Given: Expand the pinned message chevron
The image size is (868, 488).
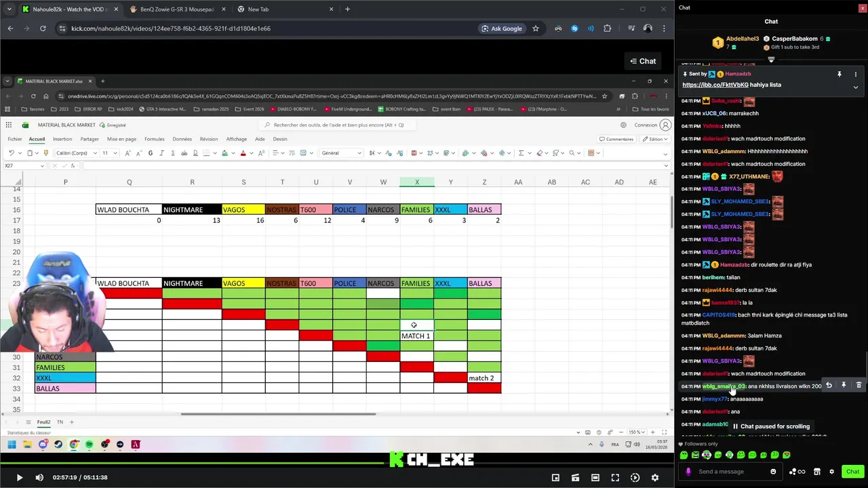Looking at the screenshot, I should click(856, 87).
